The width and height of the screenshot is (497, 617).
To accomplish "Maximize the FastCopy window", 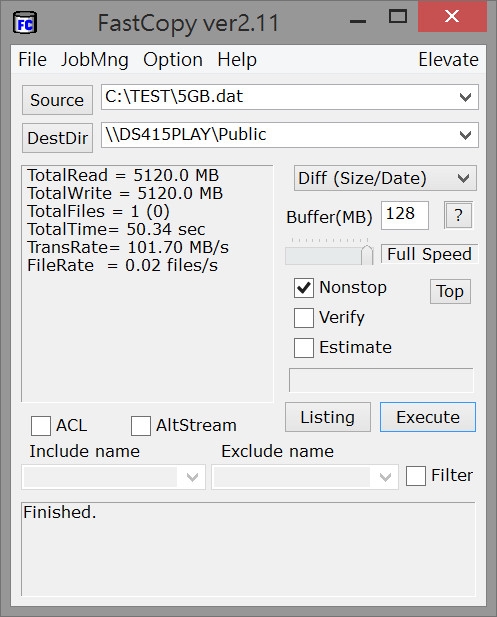I will click(397, 17).
